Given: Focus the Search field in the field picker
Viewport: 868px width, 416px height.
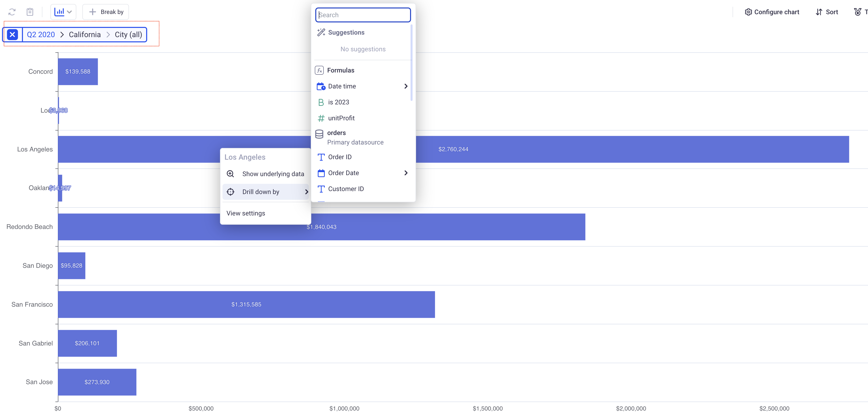Looking at the screenshot, I should coord(363,15).
